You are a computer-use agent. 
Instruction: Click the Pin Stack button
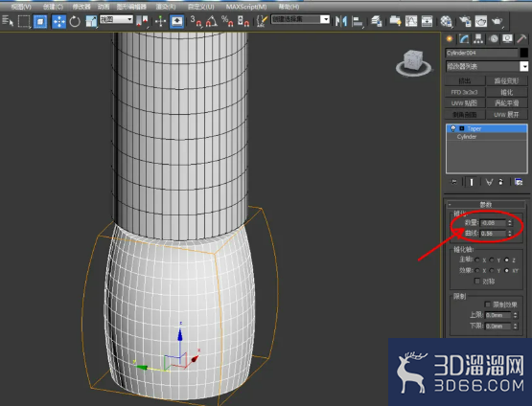pos(453,182)
